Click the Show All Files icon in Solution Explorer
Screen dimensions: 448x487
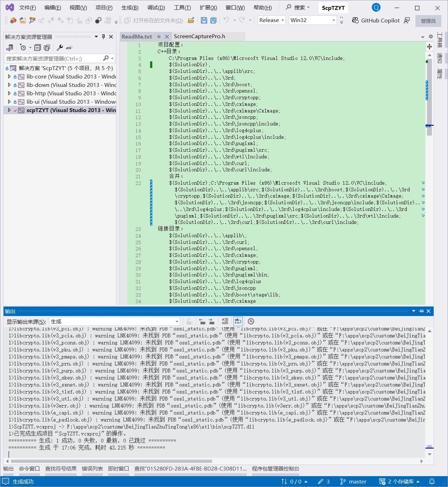[47, 48]
